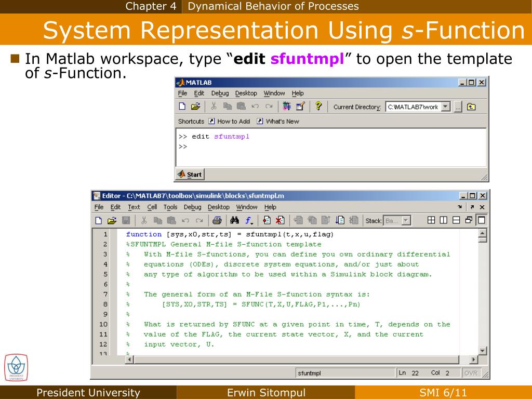The image size is (532, 399).
Task: Click Editor vertical scrollbar down arrow
Action: (x=483, y=351)
